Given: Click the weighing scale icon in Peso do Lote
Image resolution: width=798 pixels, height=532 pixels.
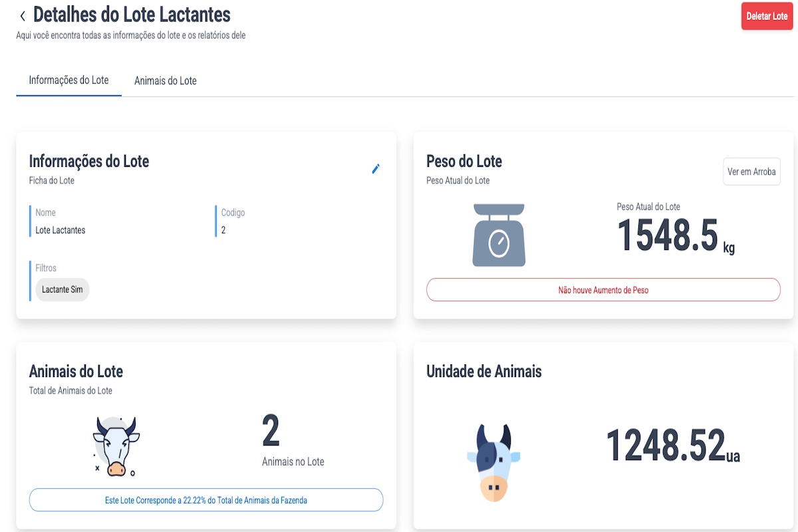Looking at the screenshot, I should (500, 234).
